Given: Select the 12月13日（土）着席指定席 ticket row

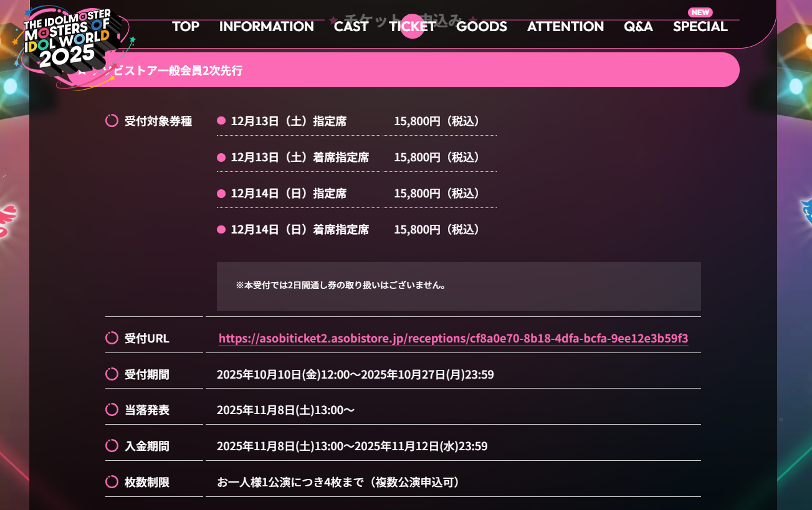Looking at the screenshot, I should pos(300,157).
